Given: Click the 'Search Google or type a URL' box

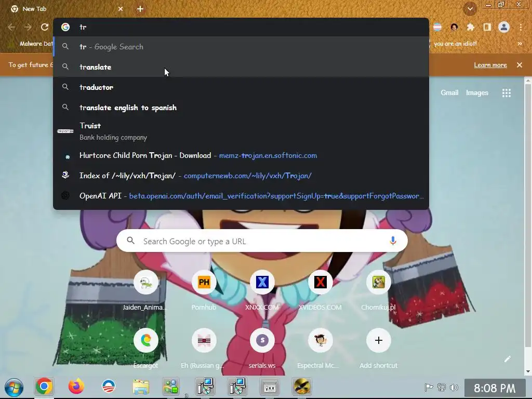Looking at the screenshot, I should coord(262,241).
